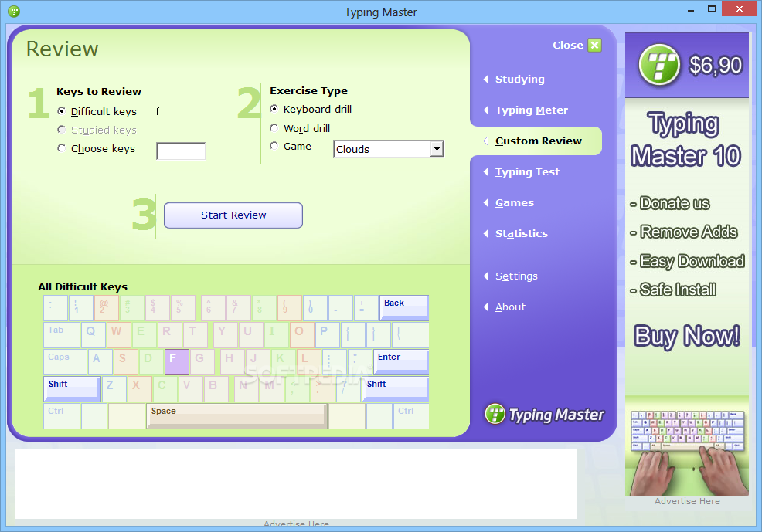This screenshot has width=762, height=532.
Task: Click arrow icon beside Settings
Action: (x=486, y=276)
